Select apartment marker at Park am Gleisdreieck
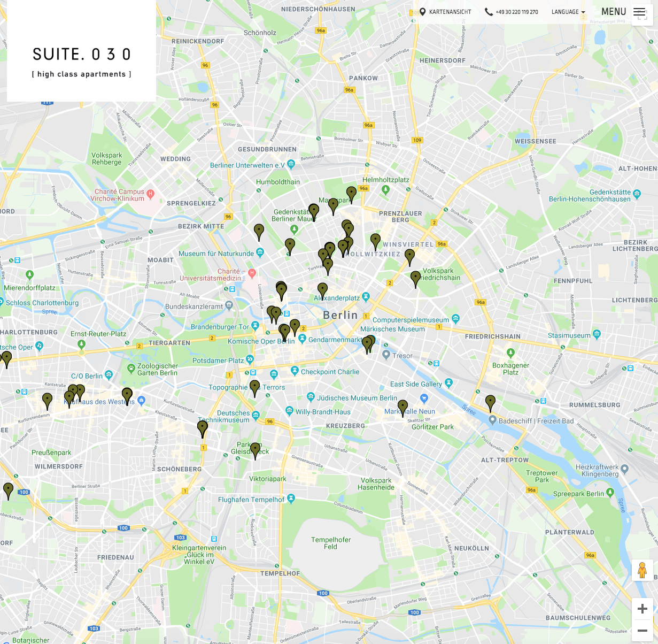 (x=255, y=451)
